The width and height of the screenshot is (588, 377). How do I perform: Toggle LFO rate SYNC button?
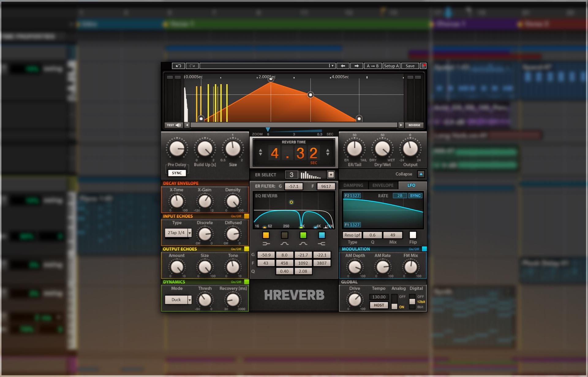pyautogui.click(x=415, y=196)
